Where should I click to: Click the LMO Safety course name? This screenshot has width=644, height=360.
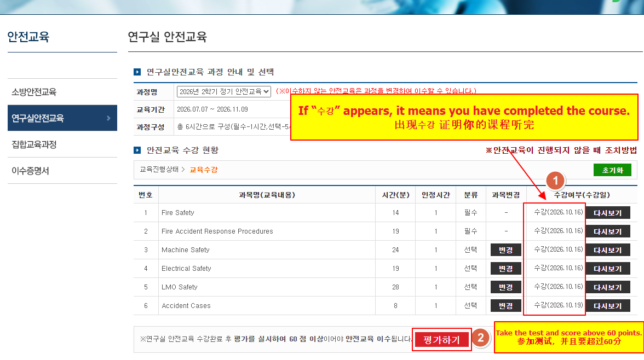tap(180, 287)
